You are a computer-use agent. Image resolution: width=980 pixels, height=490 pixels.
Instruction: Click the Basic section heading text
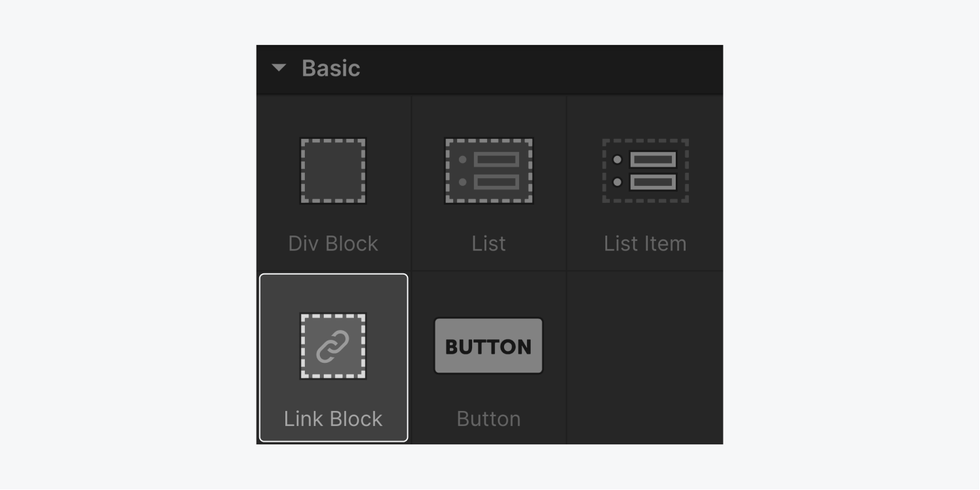coord(331,69)
